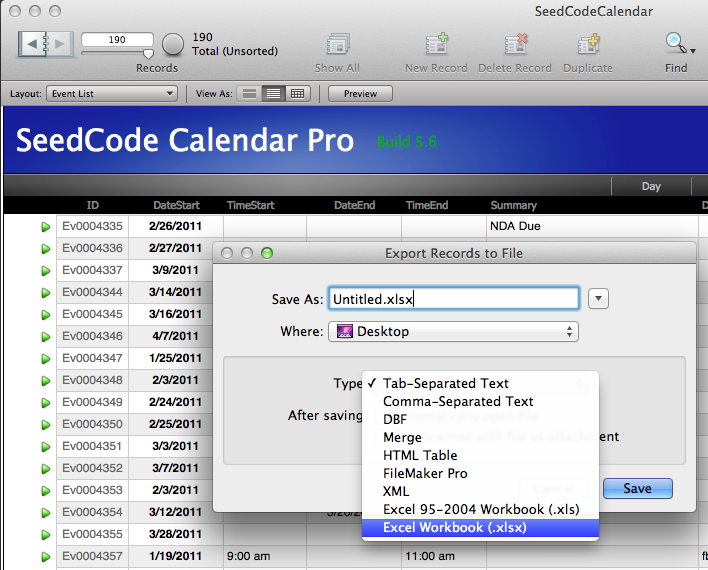Viewport: 708px width, 570px height.
Task: Open the Day calendar tab
Action: point(651,186)
